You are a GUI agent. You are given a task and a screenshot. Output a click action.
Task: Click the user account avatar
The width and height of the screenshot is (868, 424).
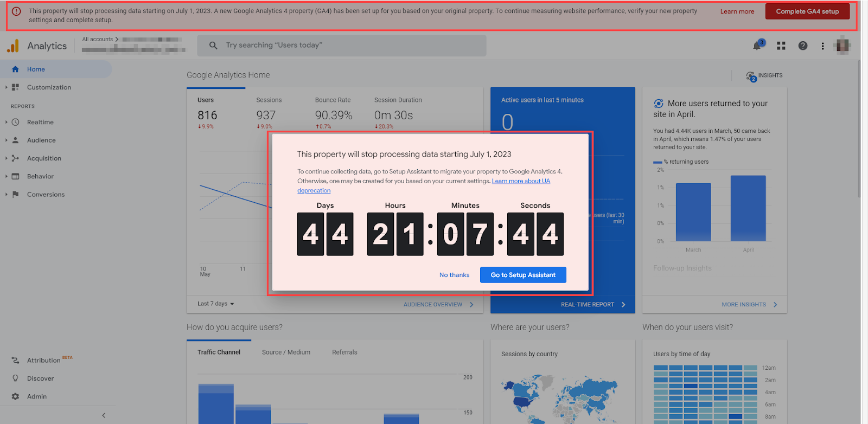coord(843,46)
